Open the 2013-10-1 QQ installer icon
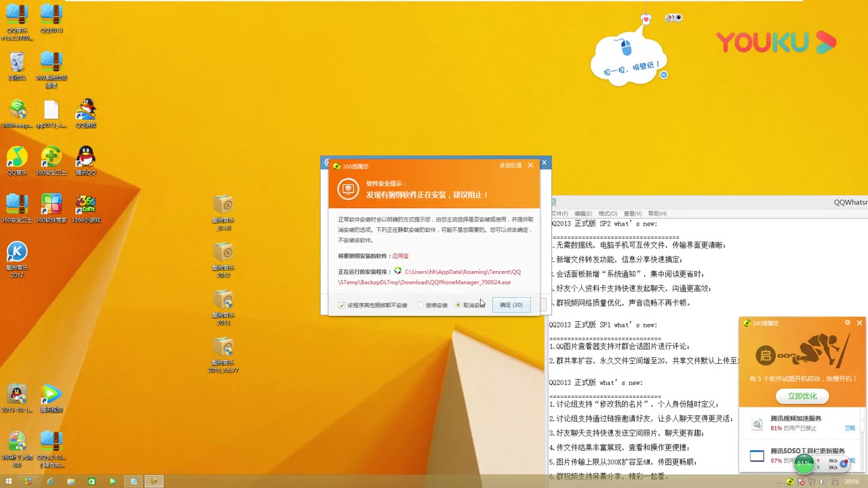The image size is (868, 488). [17, 398]
